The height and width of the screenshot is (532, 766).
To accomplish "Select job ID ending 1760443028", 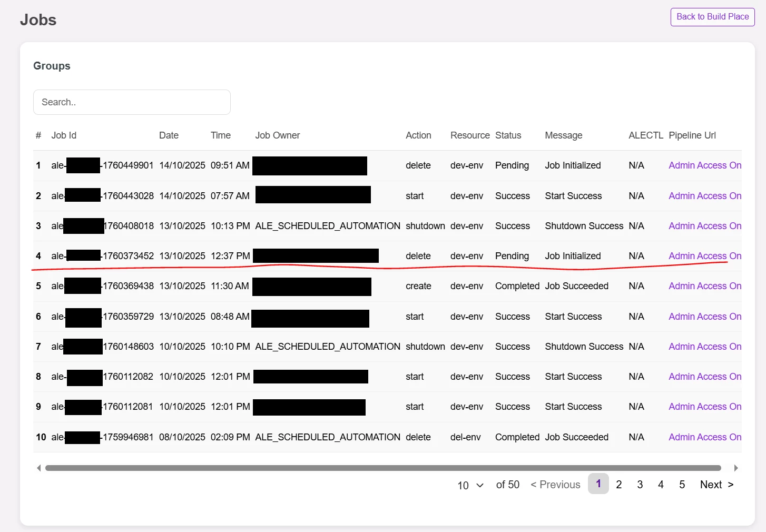I will (x=102, y=196).
